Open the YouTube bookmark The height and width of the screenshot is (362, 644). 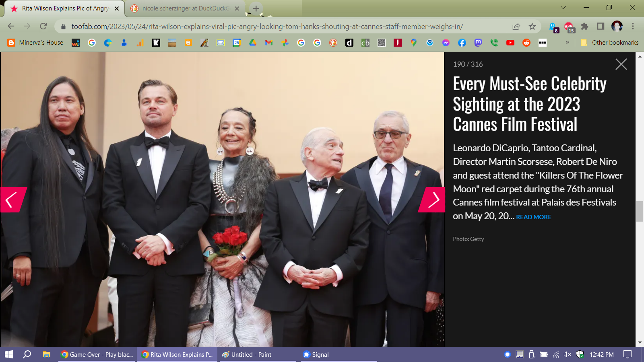(x=510, y=43)
